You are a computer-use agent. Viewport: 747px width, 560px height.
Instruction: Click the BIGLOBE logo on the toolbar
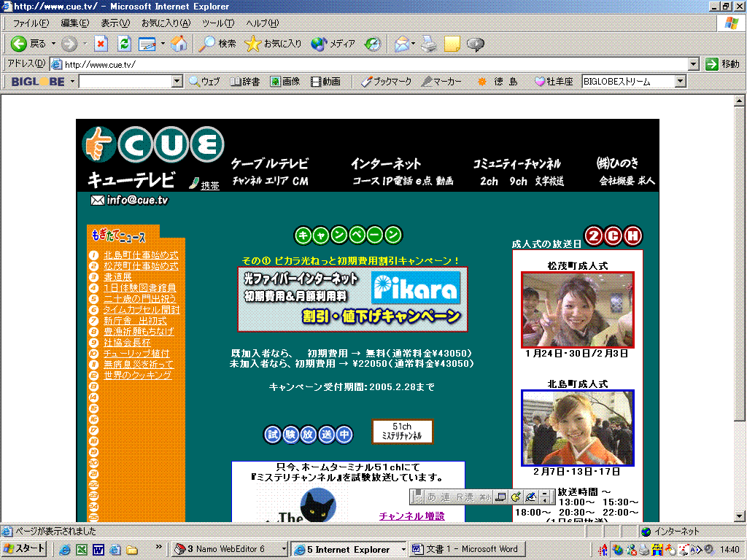(x=38, y=82)
